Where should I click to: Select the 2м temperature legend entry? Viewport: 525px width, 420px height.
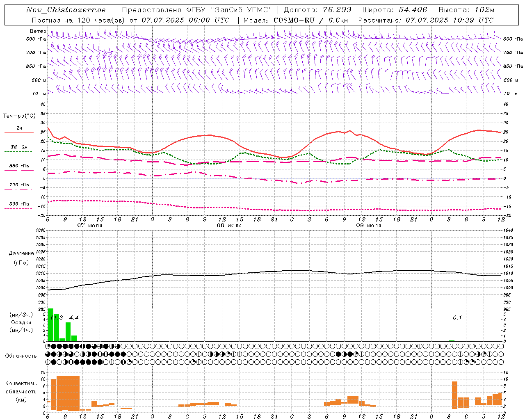[19, 128]
